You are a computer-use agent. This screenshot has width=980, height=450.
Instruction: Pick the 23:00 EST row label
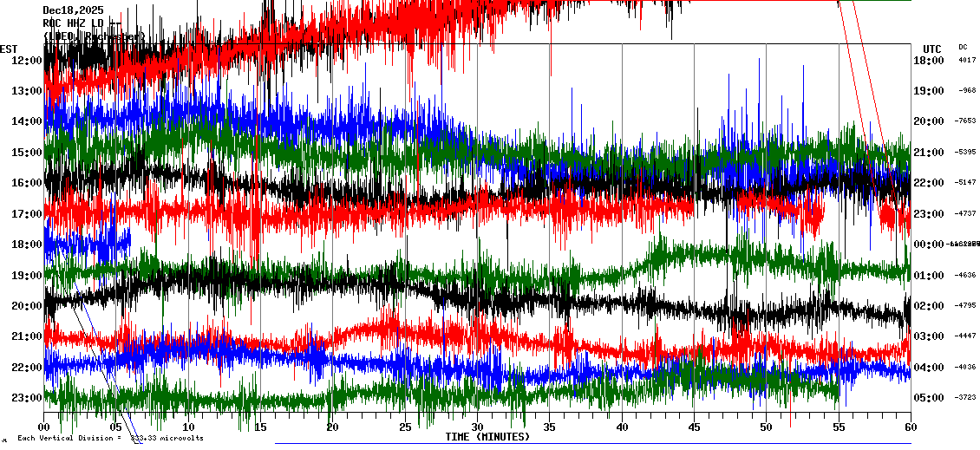(28, 397)
